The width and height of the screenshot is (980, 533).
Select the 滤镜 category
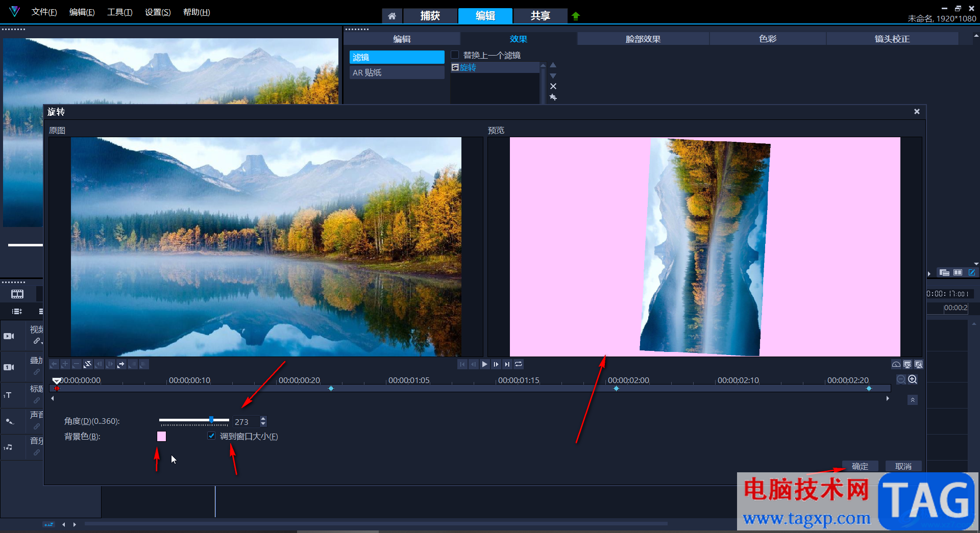(397, 57)
